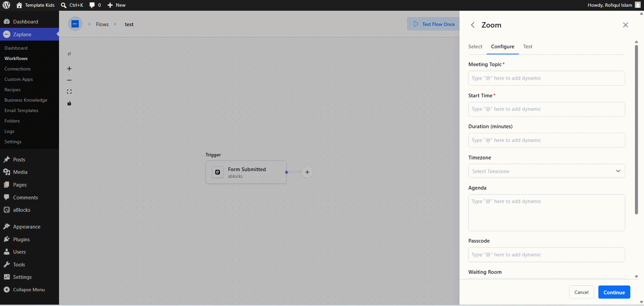Screen dimensions: 644x306
Task: Go back with Zoom panel arrow
Action: point(472,25)
